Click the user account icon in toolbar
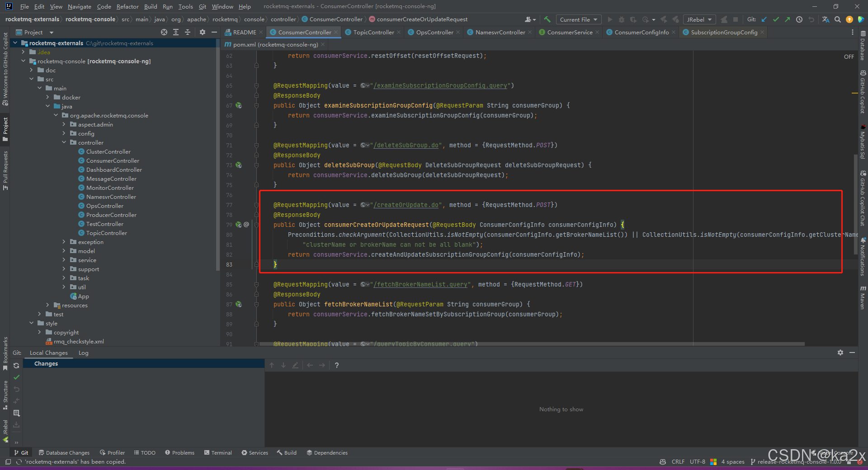Image resolution: width=868 pixels, height=470 pixels. pos(530,19)
